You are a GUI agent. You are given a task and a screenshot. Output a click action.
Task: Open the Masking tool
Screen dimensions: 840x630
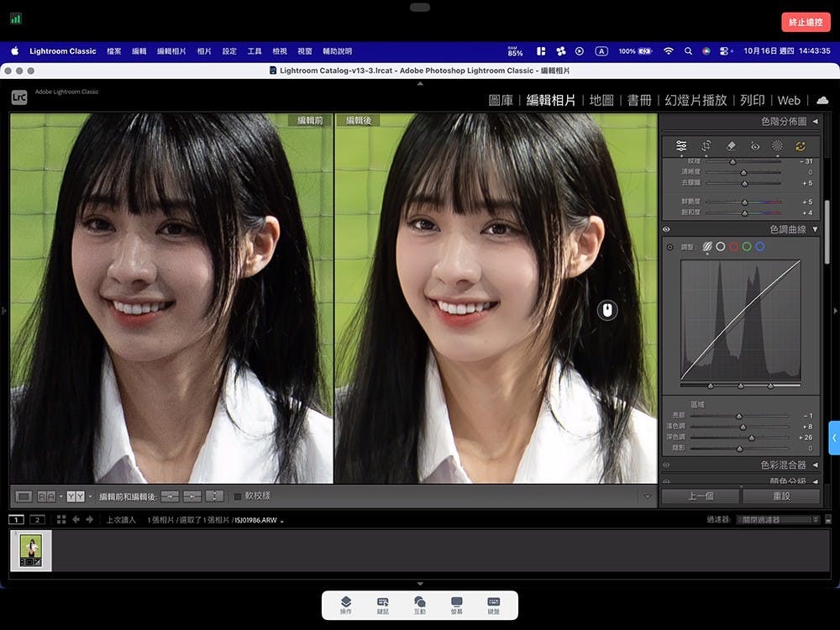click(778, 146)
